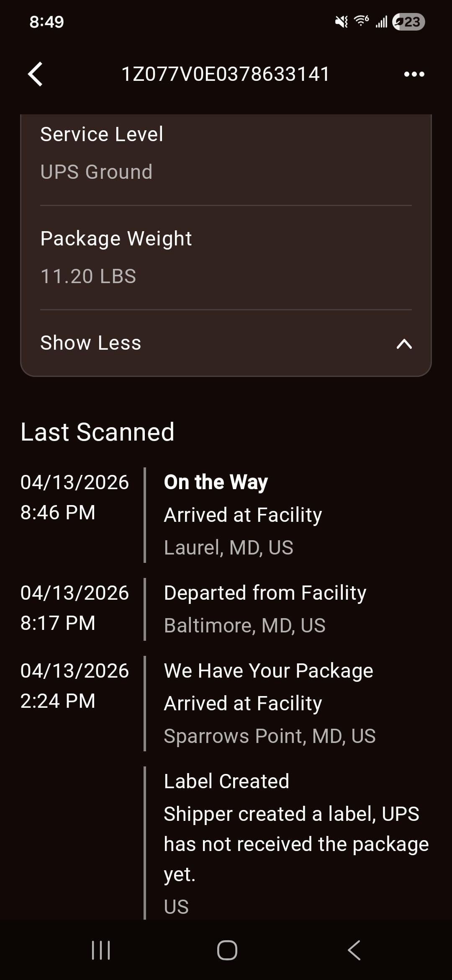This screenshot has width=452, height=980.
Task: Tap the On the Way status entry
Action: click(216, 482)
